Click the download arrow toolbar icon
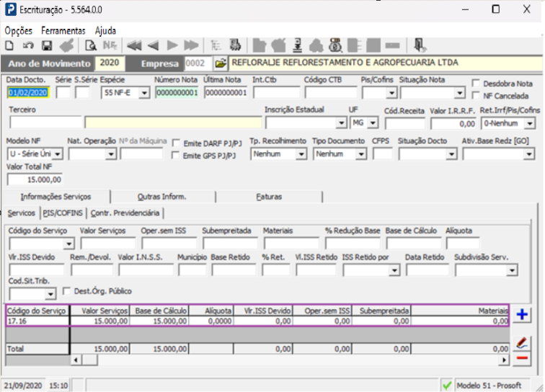The height and width of the screenshot is (392, 545). click(x=297, y=45)
